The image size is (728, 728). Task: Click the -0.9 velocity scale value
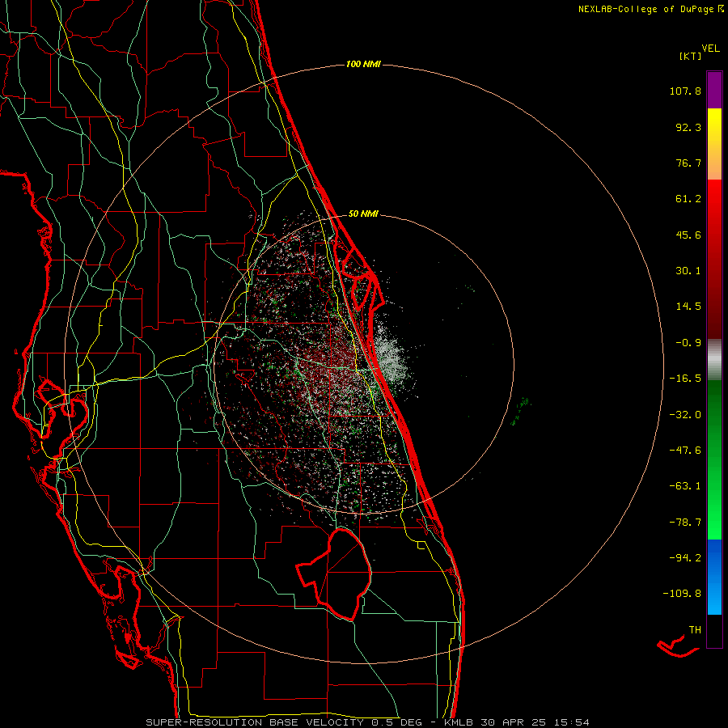(688, 343)
